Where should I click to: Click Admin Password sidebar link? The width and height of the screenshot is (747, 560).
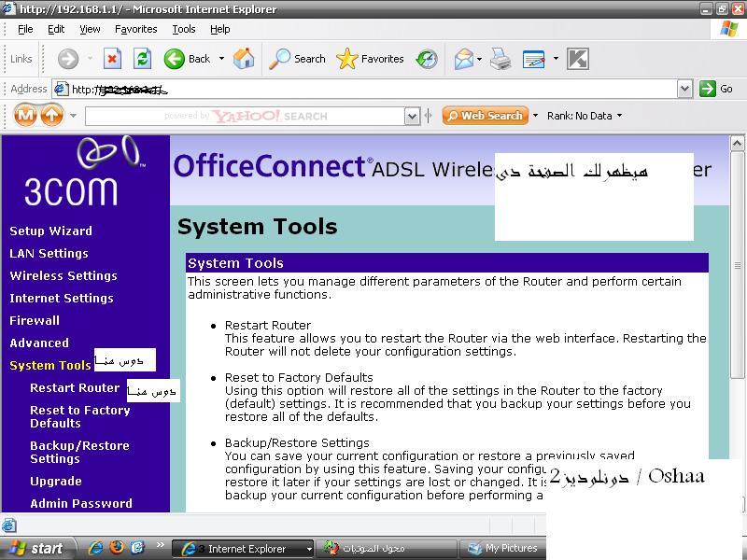point(81,503)
